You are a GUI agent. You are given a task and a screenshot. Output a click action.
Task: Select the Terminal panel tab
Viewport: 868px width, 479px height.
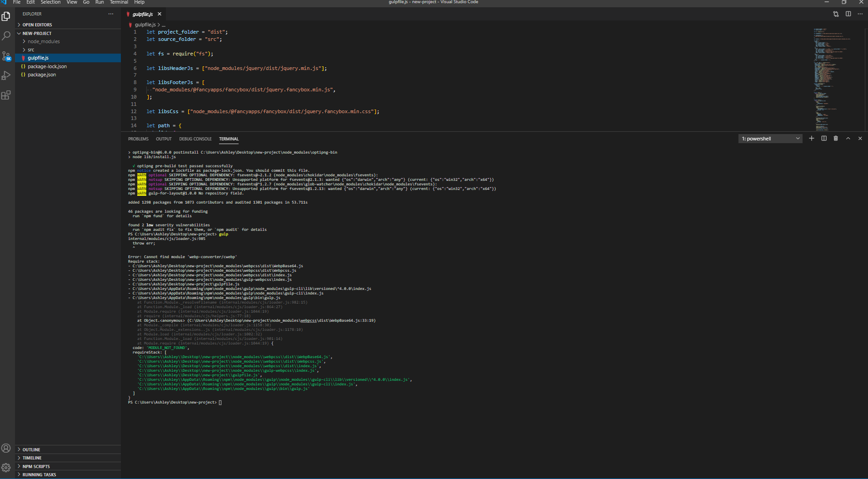(229, 139)
